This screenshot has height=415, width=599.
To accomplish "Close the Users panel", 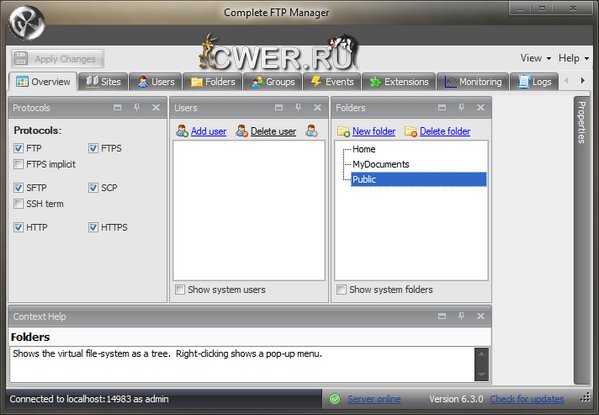I will (x=317, y=107).
